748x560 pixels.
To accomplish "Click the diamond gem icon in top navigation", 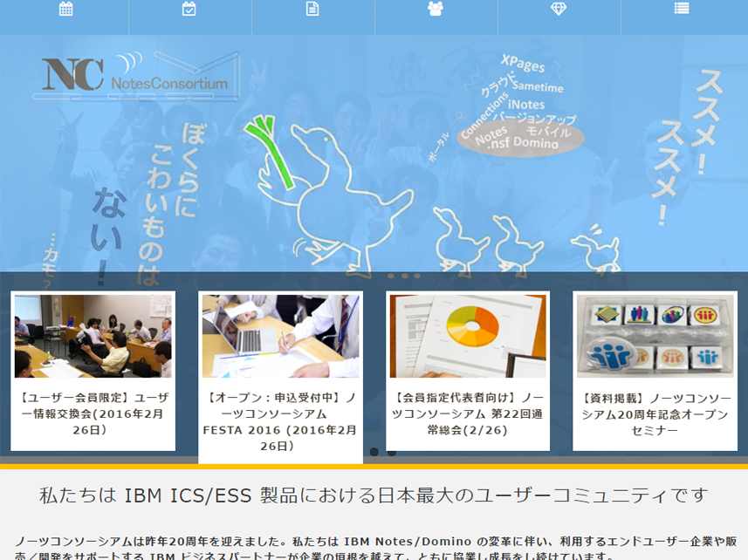I will click(x=559, y=9).
